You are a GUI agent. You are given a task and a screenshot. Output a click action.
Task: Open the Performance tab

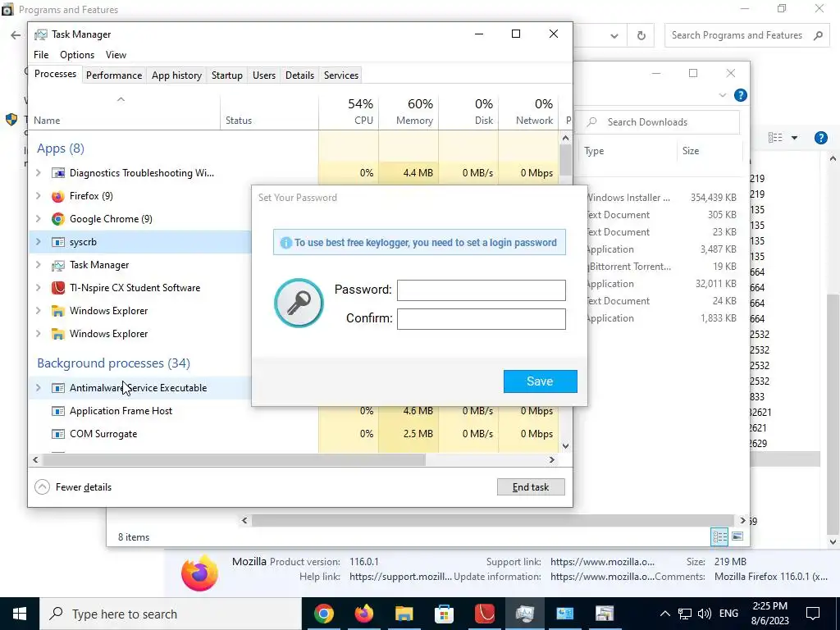tap(114, 75)
